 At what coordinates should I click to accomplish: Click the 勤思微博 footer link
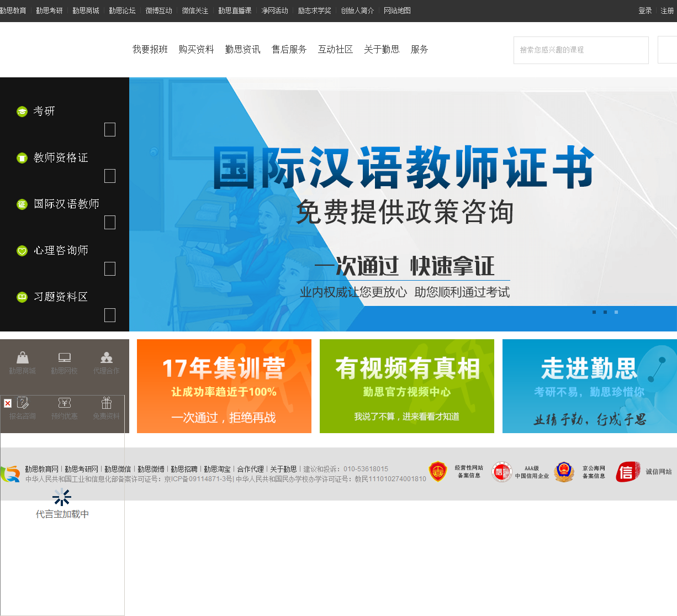point(151,469)
